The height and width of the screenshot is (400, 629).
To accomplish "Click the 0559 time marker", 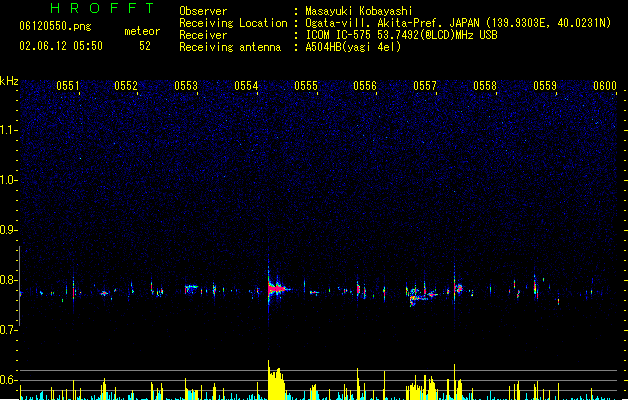I will (x=545, y=86).
